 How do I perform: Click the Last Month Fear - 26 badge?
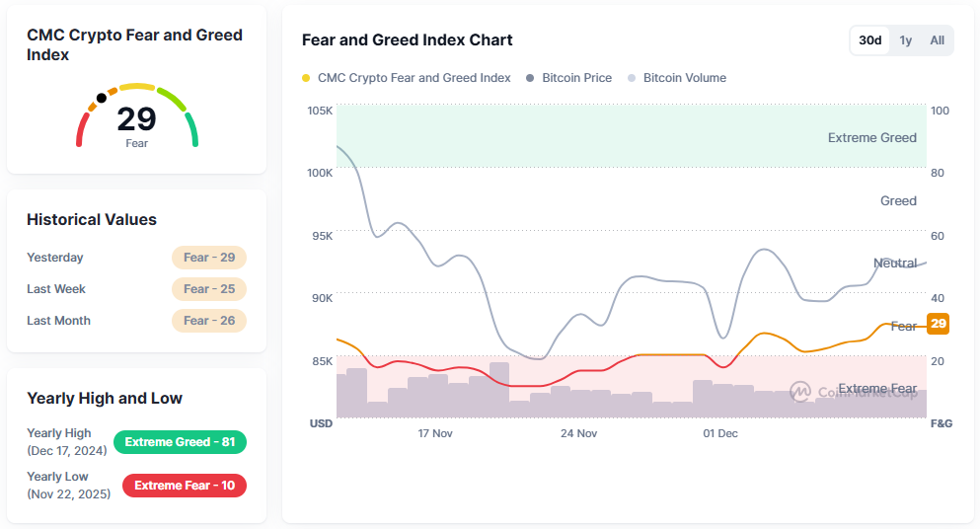[x=208, y=321]
